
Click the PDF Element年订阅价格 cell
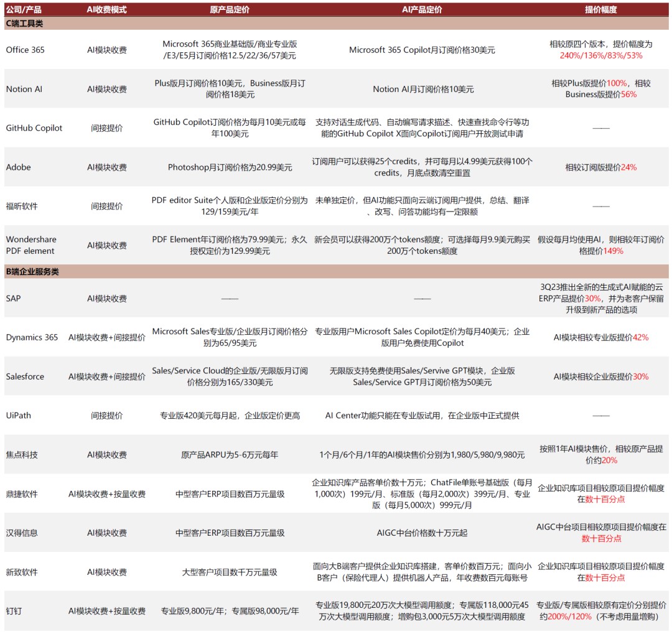[x=230, y=245]
